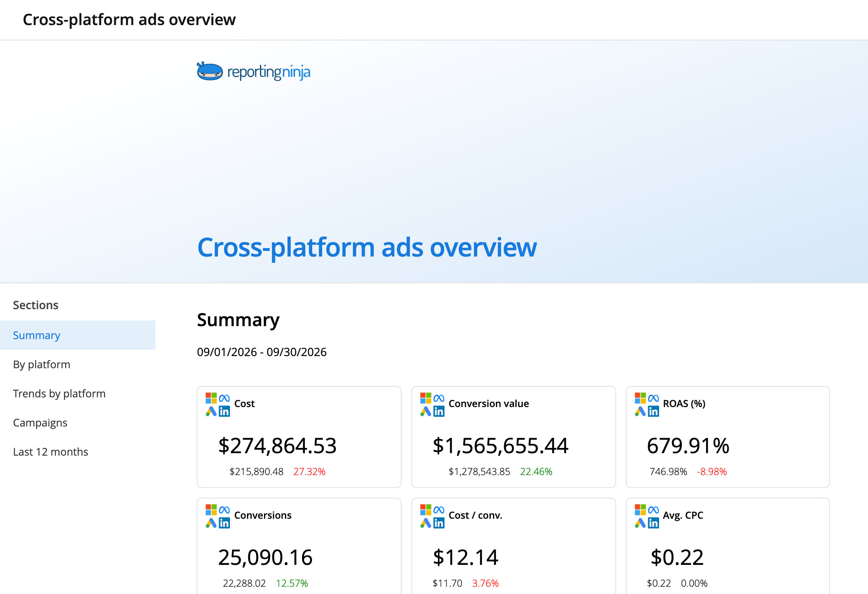Click the 12.57% conversions change
This screenshot has height=594, width=868.
pyautogui.click(x=292, y=583)
